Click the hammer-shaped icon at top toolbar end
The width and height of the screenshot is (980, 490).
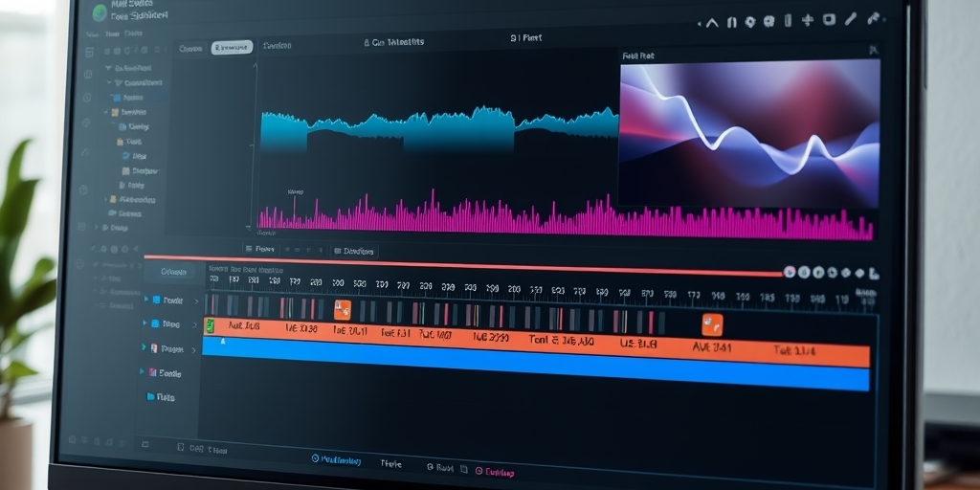(x=873, y=19)
